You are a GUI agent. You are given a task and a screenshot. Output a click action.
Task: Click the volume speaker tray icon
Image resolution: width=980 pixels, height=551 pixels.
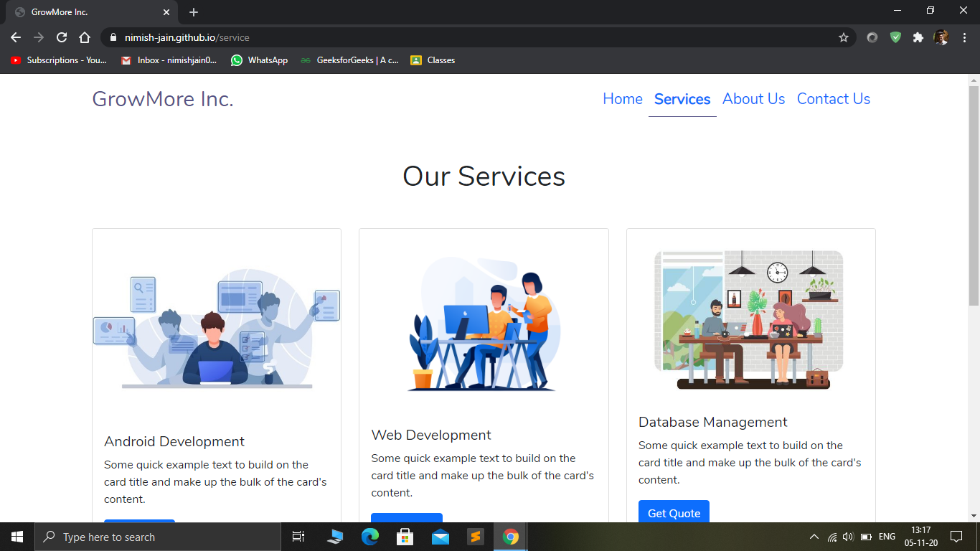[849, 537]
